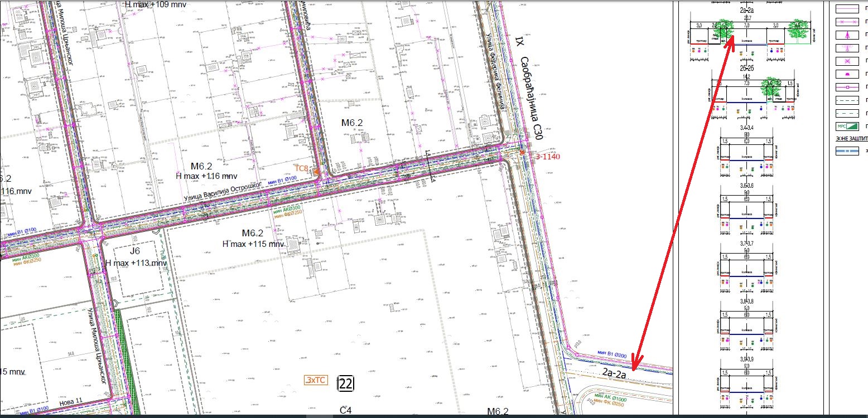Click the 'H max +109 mnv' text
Screen dimensions: 868x418
(x=156, y=4)
